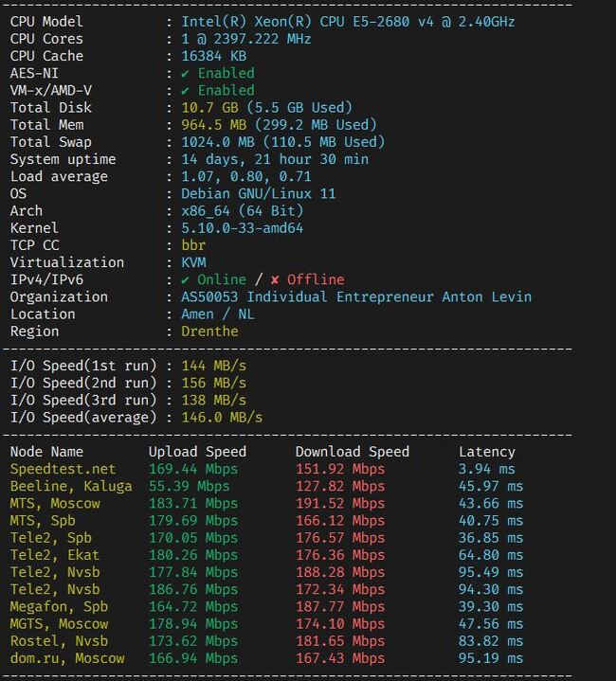Click the red cross before Offline

275,279
